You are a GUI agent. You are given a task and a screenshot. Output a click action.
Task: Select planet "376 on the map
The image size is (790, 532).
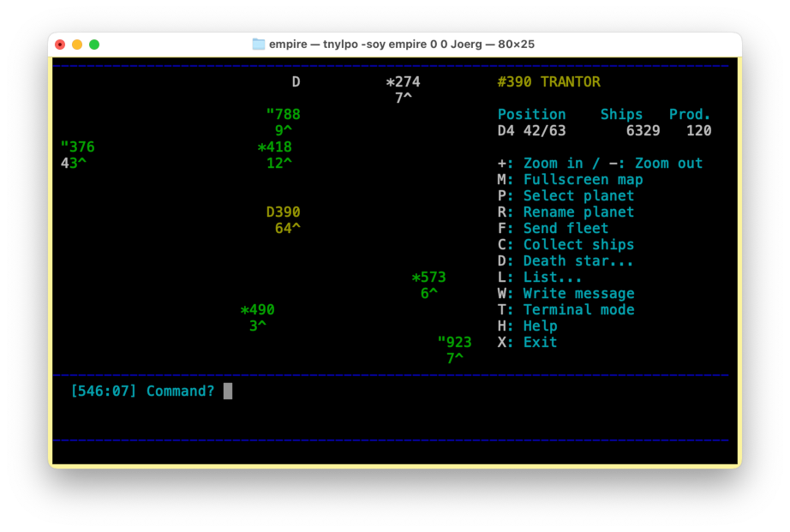click(78, 146)
